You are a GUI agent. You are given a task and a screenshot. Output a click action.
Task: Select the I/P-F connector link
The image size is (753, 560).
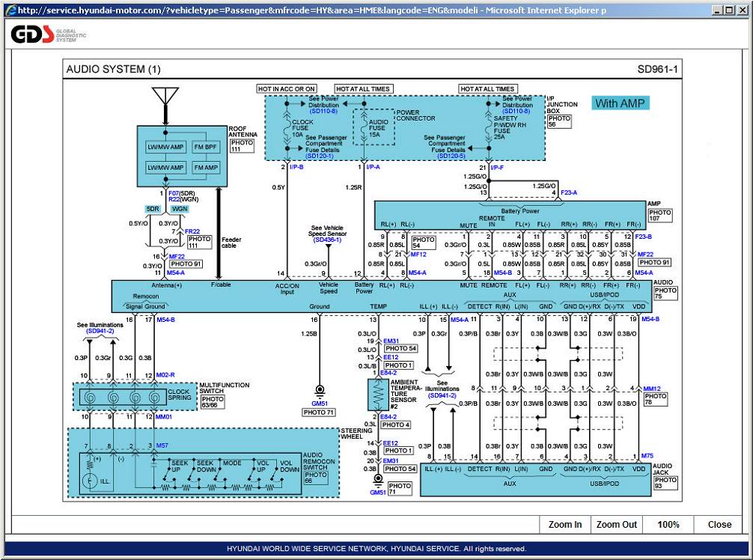point(496,168)
